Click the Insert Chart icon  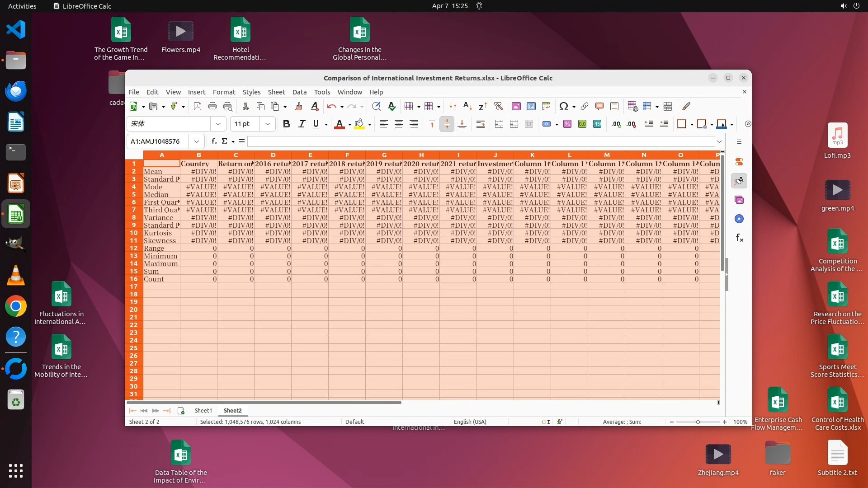[531, 107]
